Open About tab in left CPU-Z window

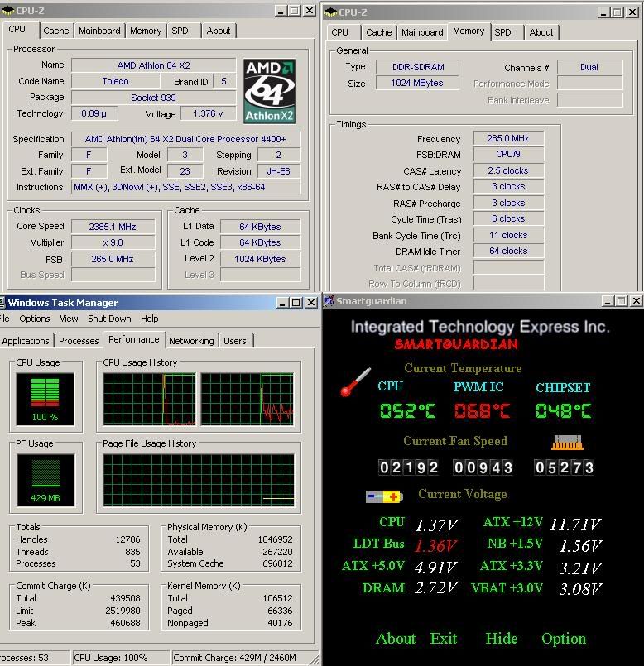point(218,31)
